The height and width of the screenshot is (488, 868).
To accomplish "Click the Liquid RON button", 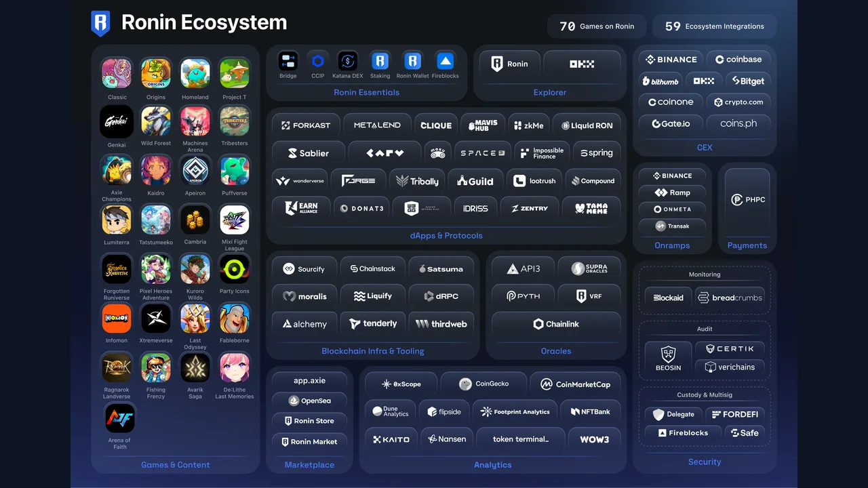I will coord(587,125).
